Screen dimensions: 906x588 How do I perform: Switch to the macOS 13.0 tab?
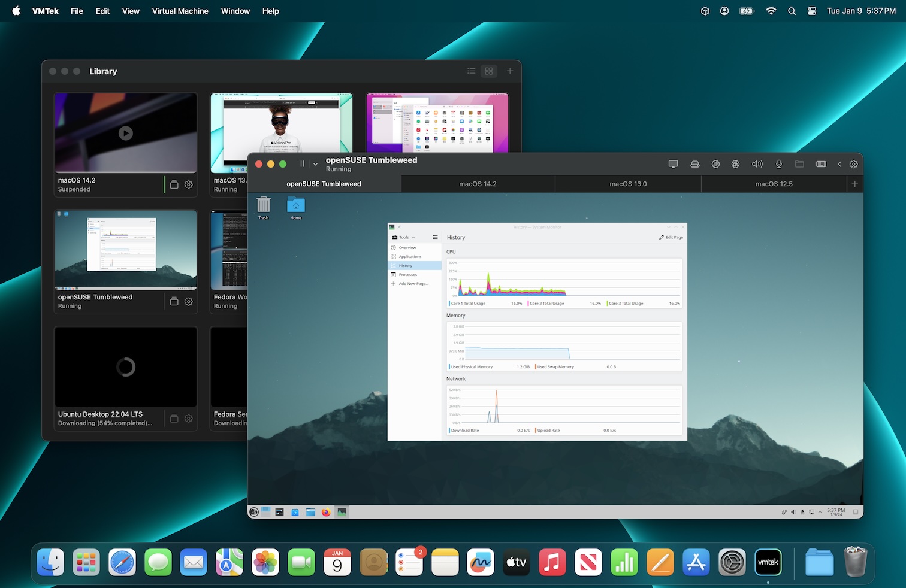628,184
